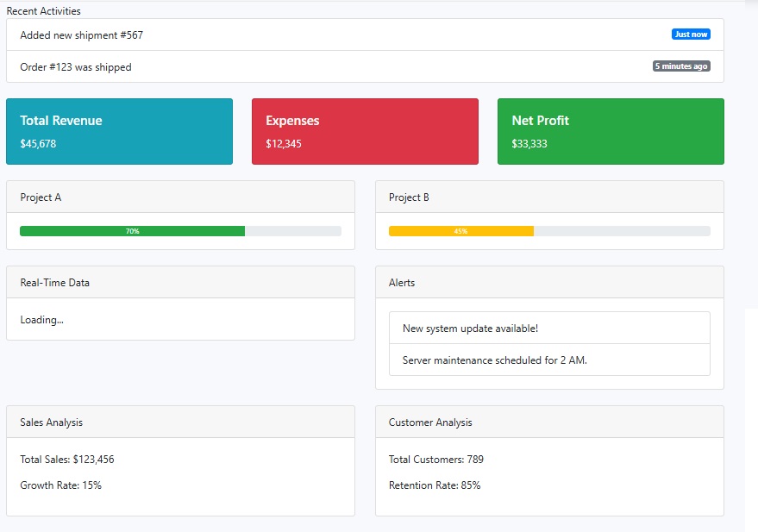Click the Project A card header
Screen dimensions: 758x532
pyautogui.click(x=180, y=197)
